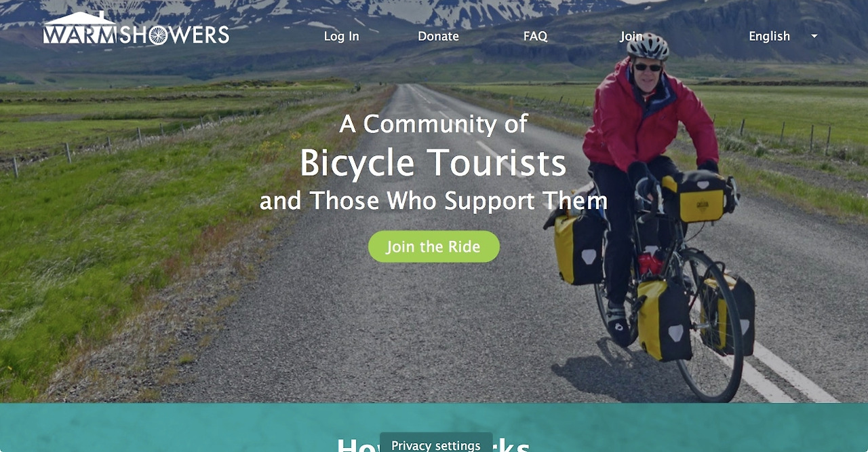Click the cyclist's white helmet
The height and width of the screenshot is (452, 868).
(648, 45)
